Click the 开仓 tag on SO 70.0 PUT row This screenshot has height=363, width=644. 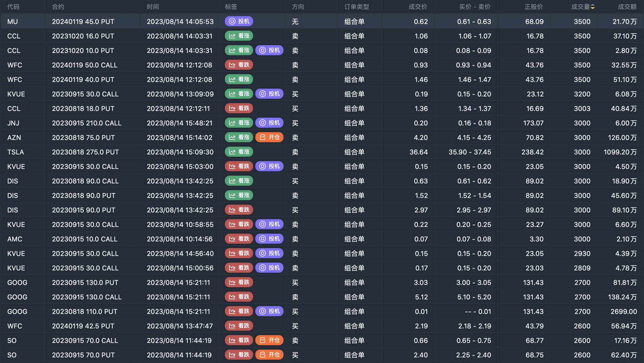[269, 355]
